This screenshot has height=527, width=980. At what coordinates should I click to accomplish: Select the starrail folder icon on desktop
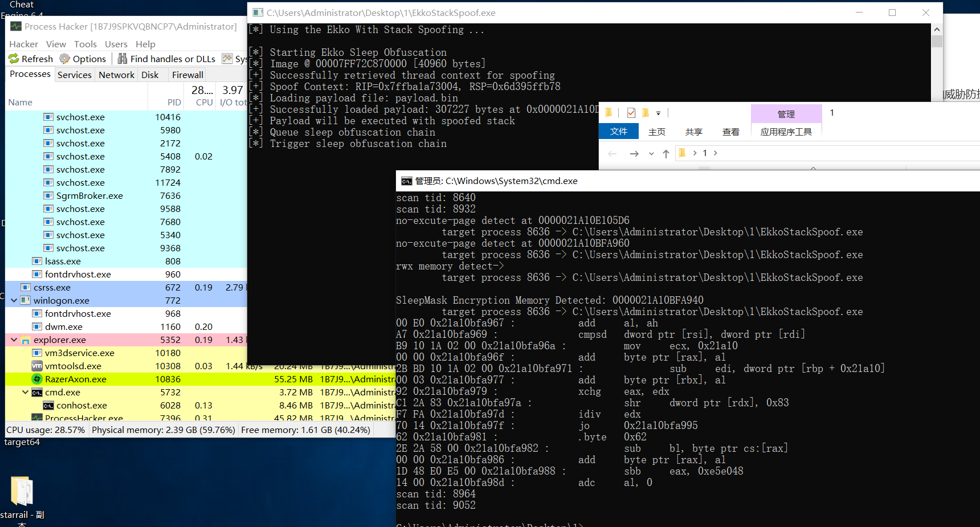(x=22, y=491)
